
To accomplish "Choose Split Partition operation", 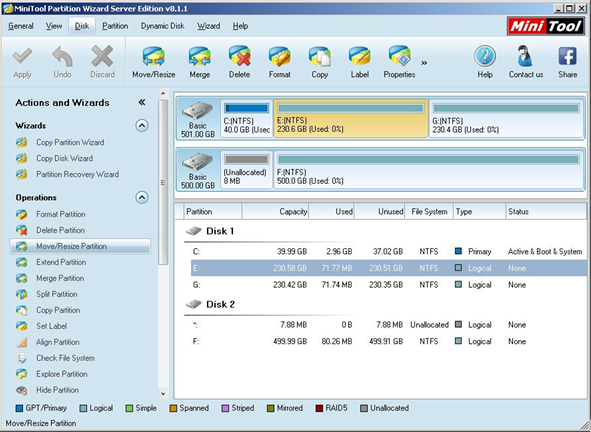I will 57,294.
